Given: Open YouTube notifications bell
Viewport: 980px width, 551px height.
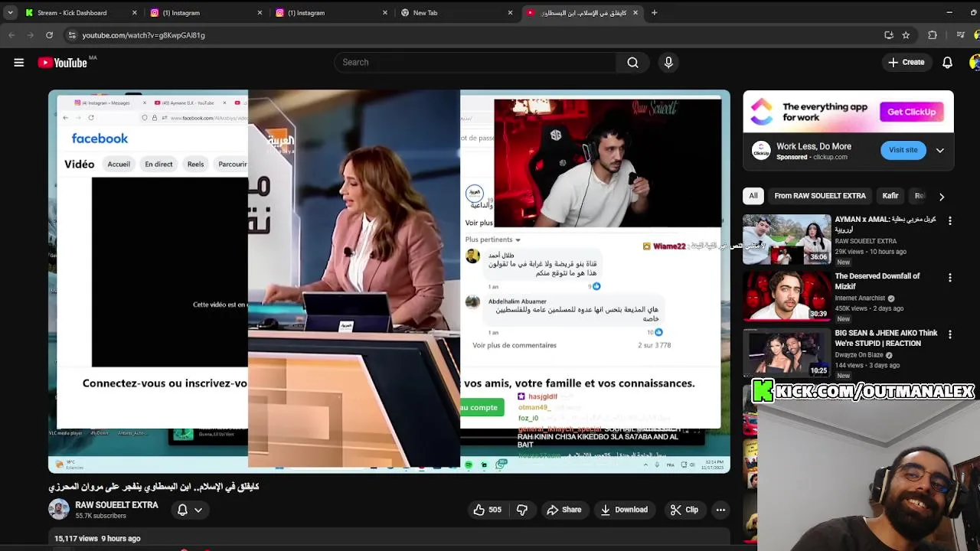Looking at the screenshot, I should 947,63.
